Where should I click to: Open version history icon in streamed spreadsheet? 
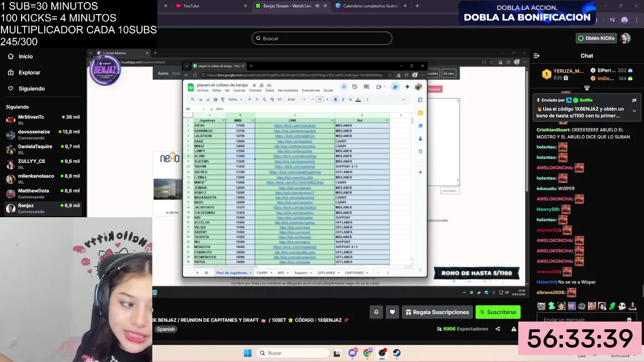pos(354,86)
